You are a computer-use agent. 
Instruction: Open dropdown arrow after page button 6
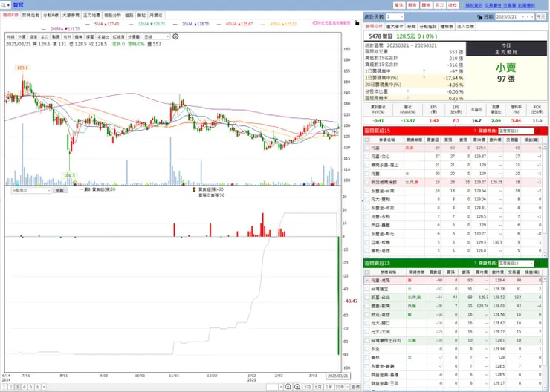point(44,387)
